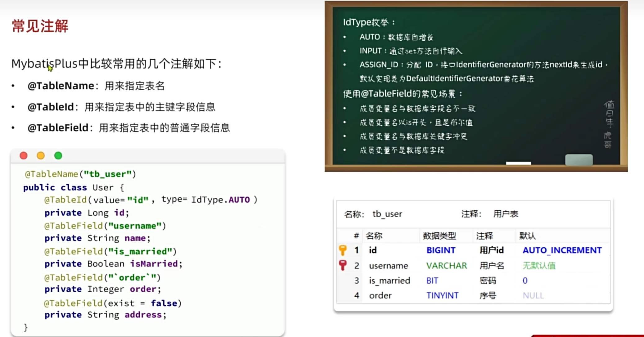Click the 默认 column header

pyautogui.click(x=527, y=236)
